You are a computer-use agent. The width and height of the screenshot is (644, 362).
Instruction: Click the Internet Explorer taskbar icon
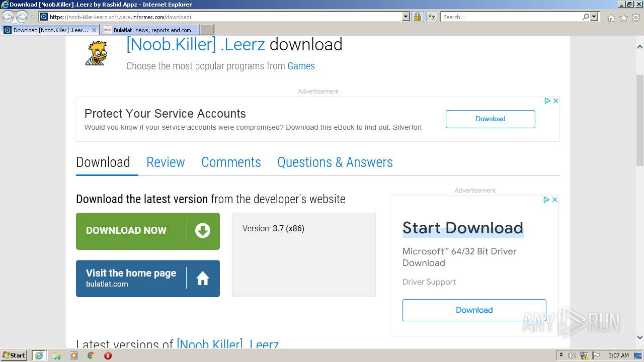click(39, 355)
